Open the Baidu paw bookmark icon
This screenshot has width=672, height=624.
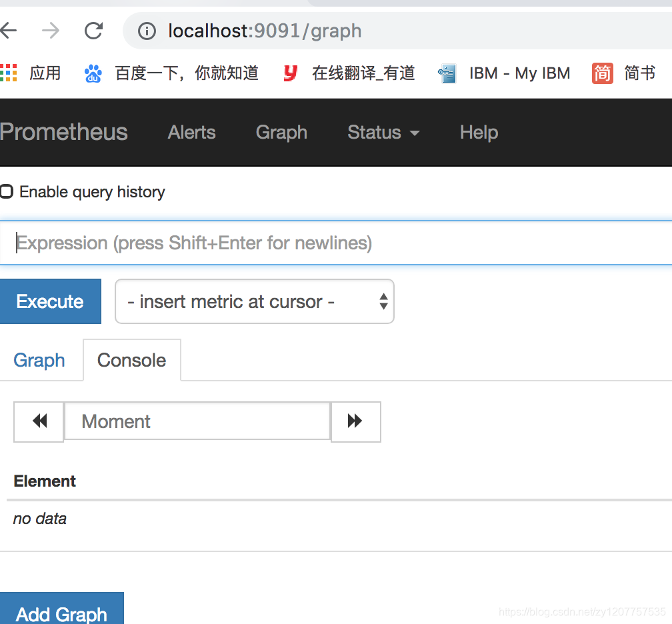click(x=93, y=73)
